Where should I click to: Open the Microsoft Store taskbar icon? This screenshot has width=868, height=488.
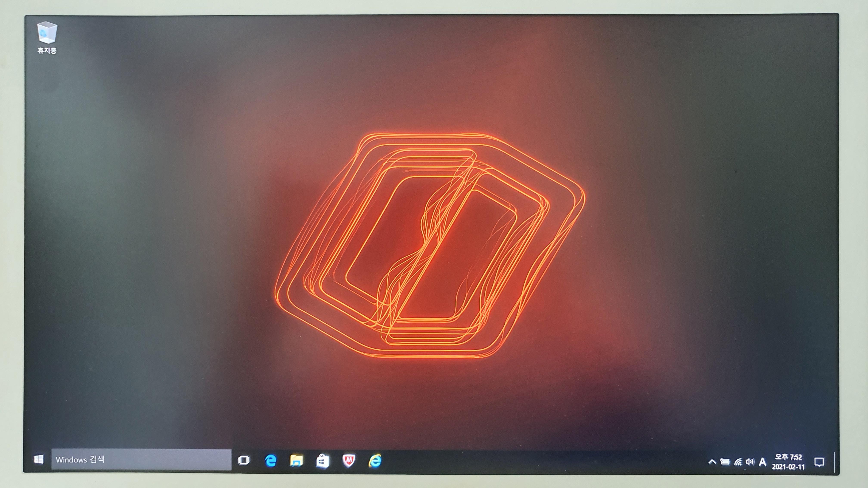click(x=322, y=461)
